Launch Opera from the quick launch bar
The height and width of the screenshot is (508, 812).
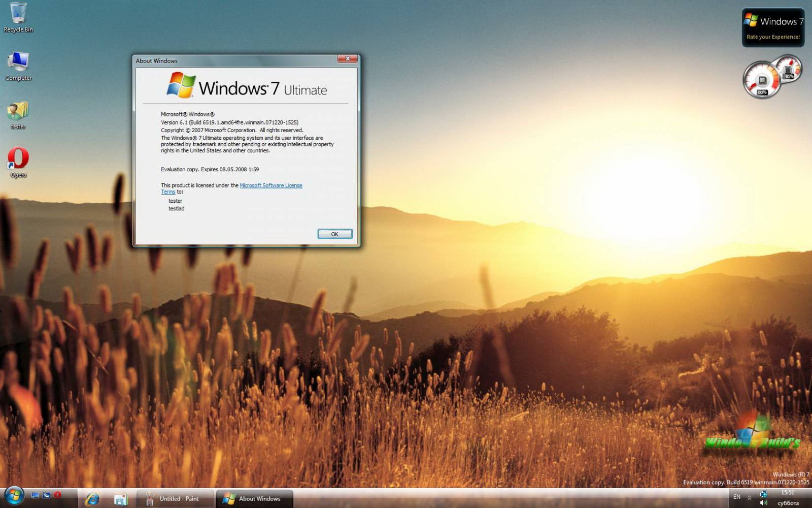point(57,495)
